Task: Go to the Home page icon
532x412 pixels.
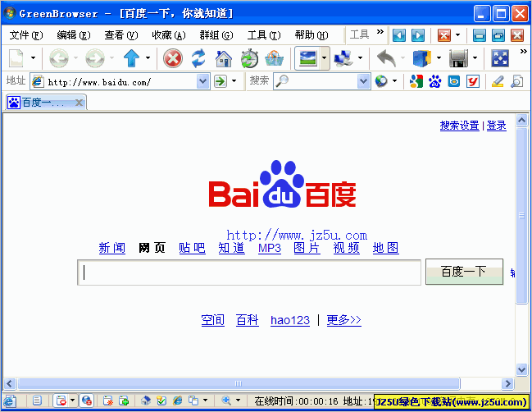Action: (224, 58)
